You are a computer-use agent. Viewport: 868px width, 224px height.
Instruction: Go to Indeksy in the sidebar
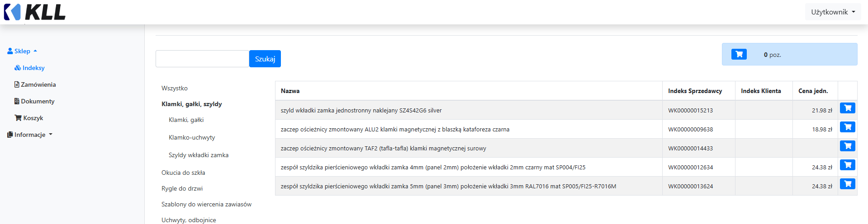(30, 68)
